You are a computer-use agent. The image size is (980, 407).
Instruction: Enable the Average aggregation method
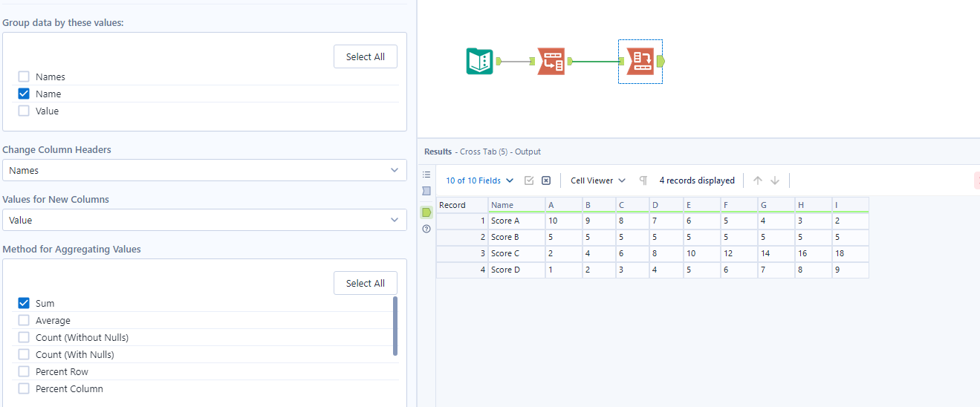click(x=24, y=320)
